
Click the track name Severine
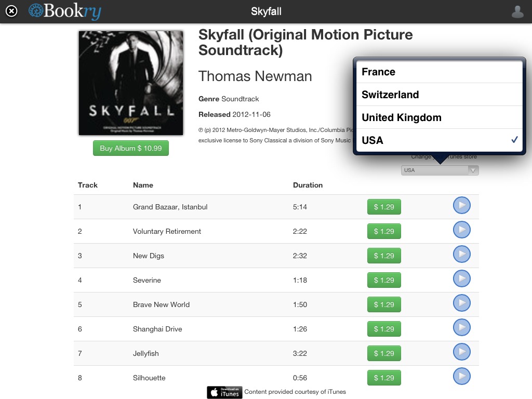(147, 280)
